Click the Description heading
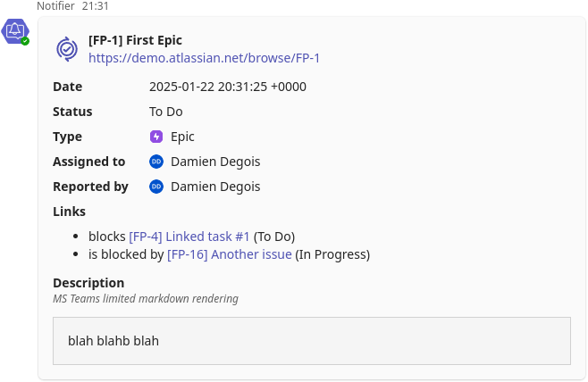This screenshot has width=588, height=382. 88,283
